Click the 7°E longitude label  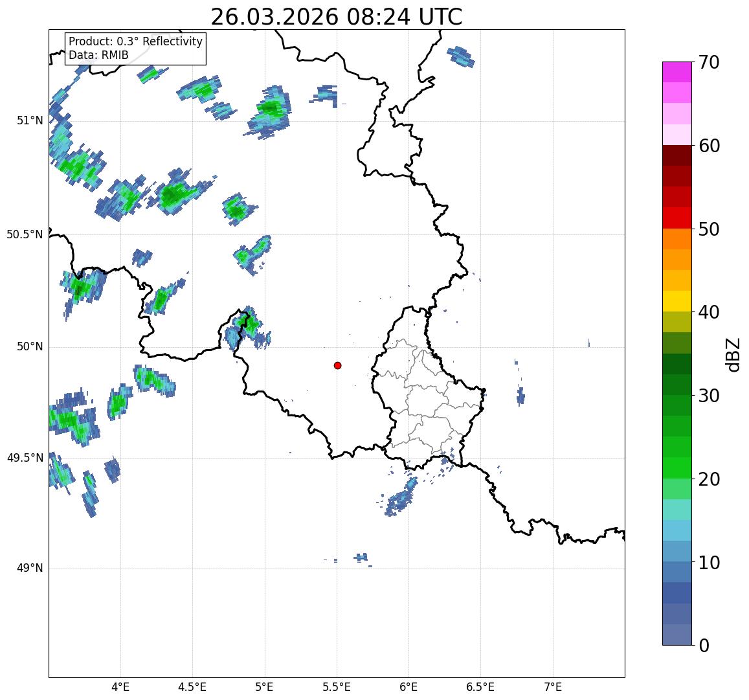(x=553, y=688)
